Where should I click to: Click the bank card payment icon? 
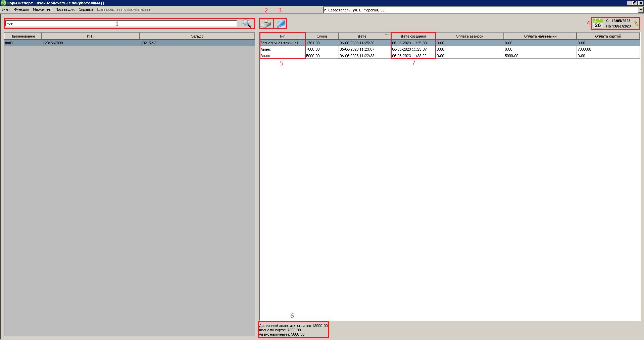(x=281, y=23)
